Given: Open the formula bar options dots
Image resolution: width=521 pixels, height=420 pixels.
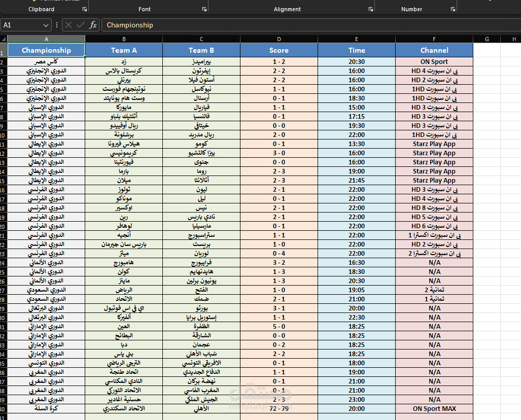Looking at the screenshot, I should pyautogui.click(x=57, y=25).
